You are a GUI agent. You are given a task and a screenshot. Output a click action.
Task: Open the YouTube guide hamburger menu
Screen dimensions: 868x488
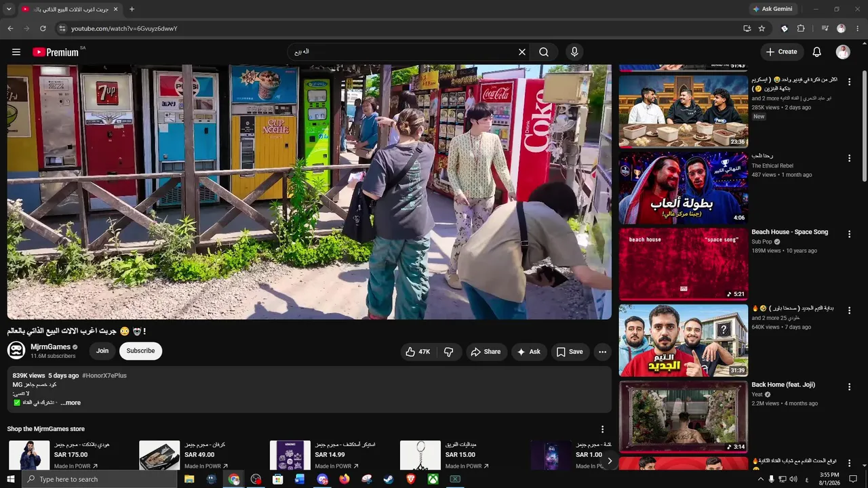pyautogui.click(x=16, y=52)
